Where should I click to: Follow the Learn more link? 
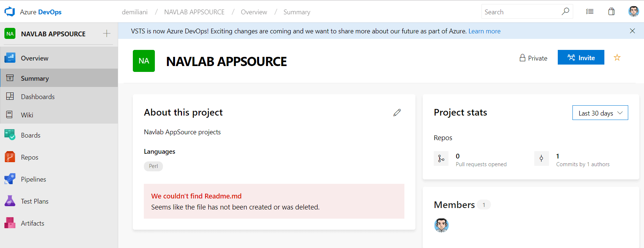pos(484,31)
